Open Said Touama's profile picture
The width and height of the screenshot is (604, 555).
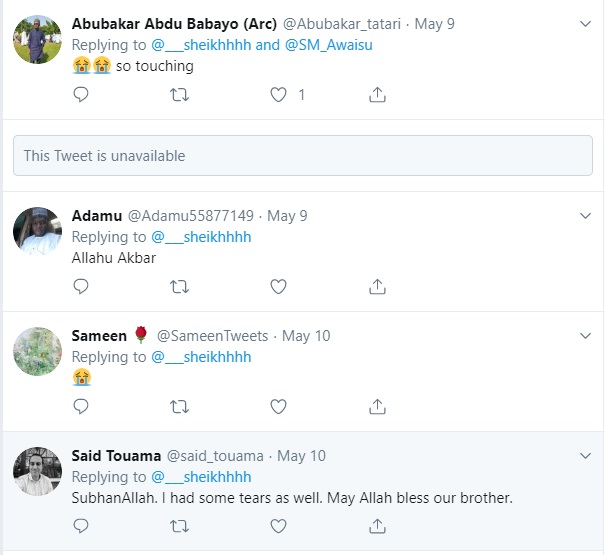38,472
